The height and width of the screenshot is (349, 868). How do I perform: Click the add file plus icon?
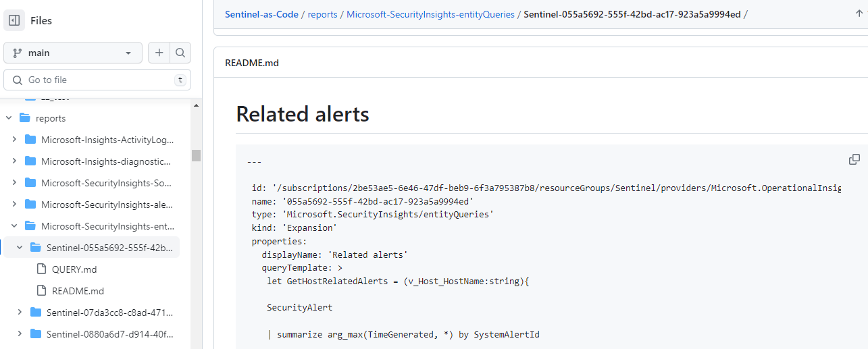pyautogui.click(x=159, y=53)
